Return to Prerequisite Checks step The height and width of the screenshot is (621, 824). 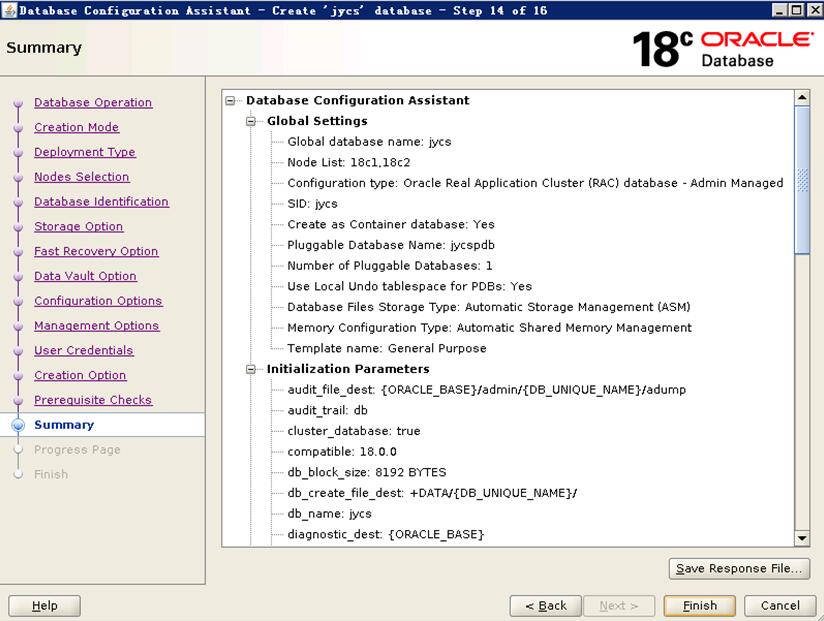click(93, 400)
